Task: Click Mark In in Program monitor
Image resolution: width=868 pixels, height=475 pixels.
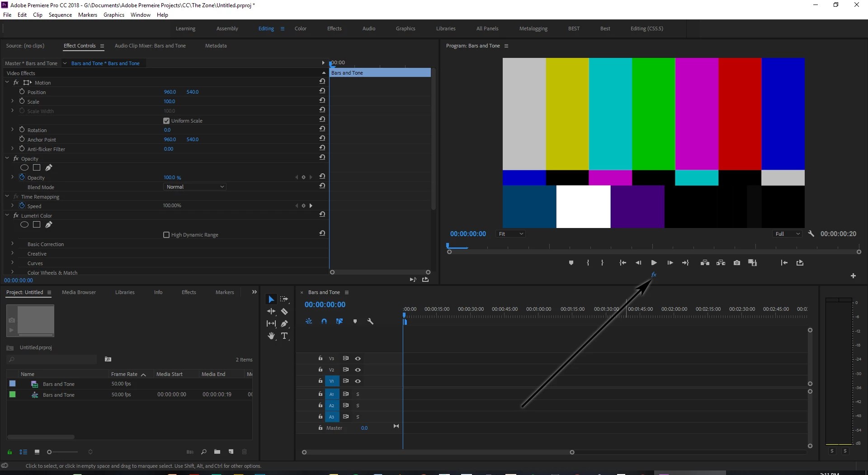Action: [x=588, y=263]
